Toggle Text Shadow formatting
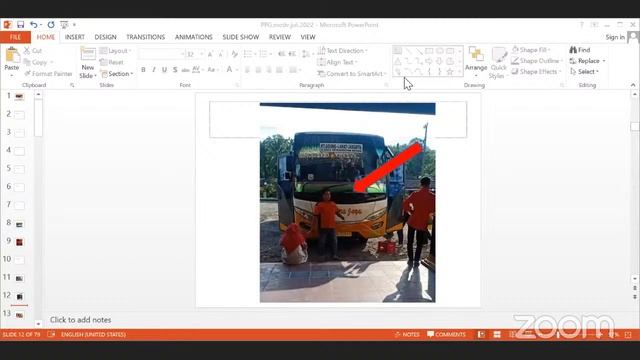Viewport: 640px width, 360px height. click(x=175, y=70)
